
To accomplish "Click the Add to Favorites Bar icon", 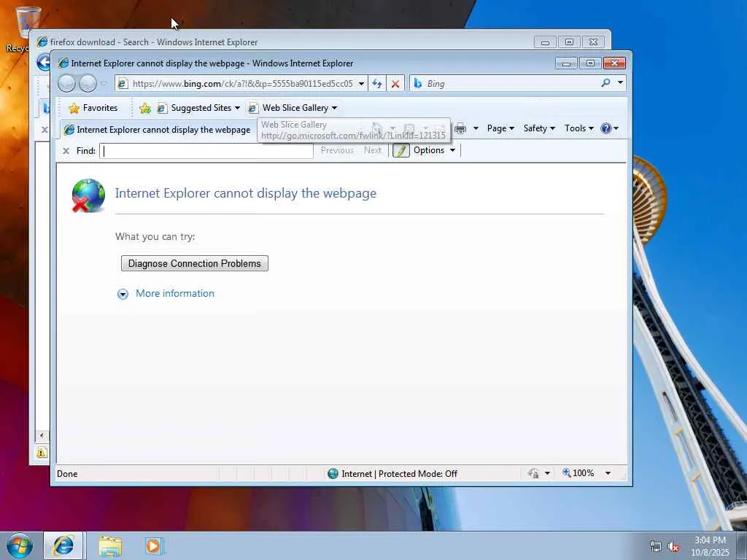I will [x=145, y=109].
